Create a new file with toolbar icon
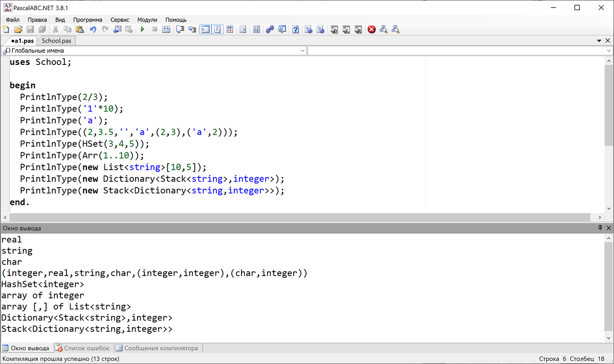The height and width of the screenshot is (364, 614). (x=6, y=30)
